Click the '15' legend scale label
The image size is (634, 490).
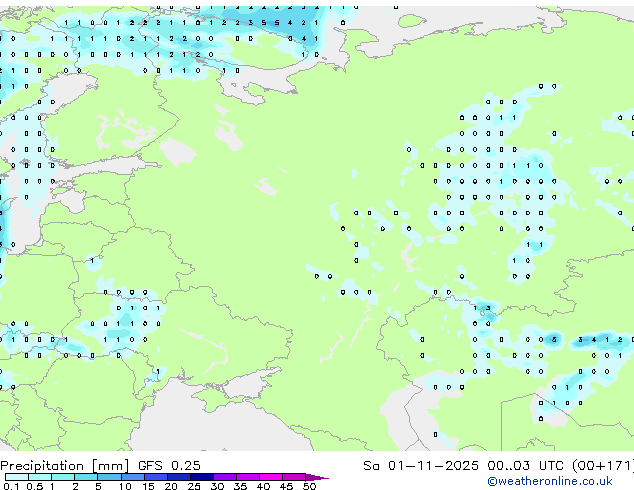(148, 486)
